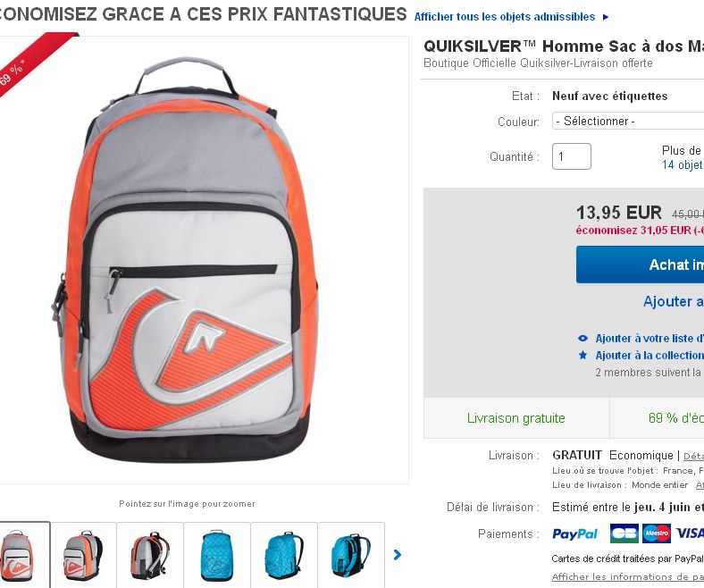The image size is (704, 588).
Task: Click the CB card payment icon
Action: tap(624, 533)
